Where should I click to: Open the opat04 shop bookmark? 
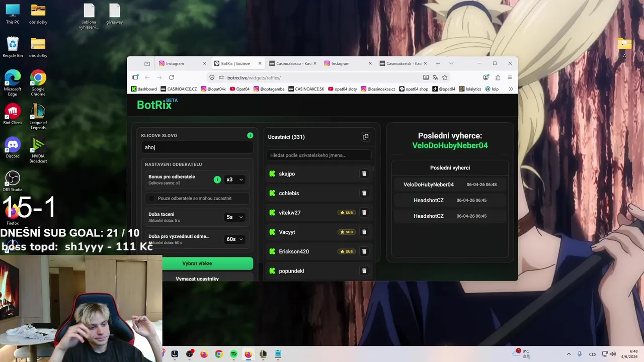414,89
